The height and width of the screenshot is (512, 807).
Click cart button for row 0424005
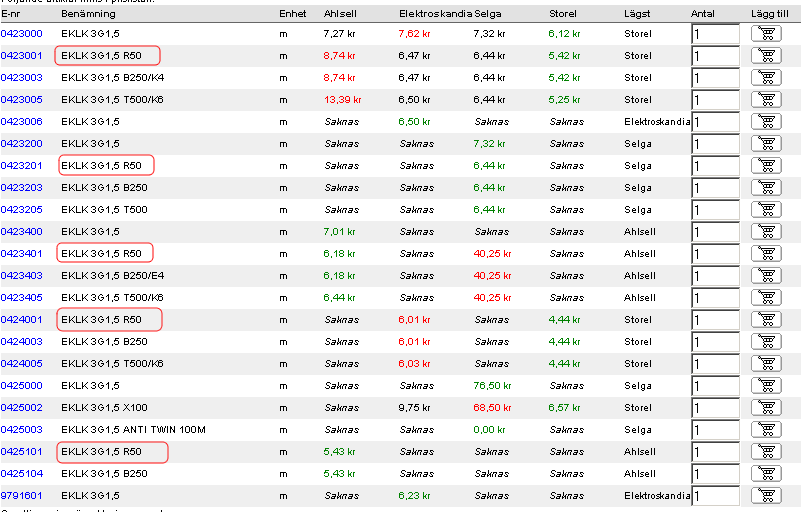(x=766, y=364)
